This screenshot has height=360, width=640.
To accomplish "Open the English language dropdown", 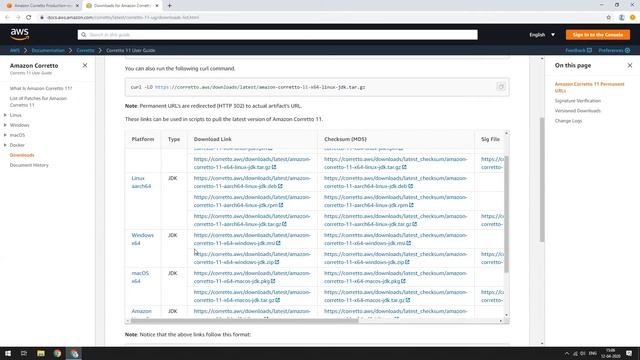I will 542,35.
